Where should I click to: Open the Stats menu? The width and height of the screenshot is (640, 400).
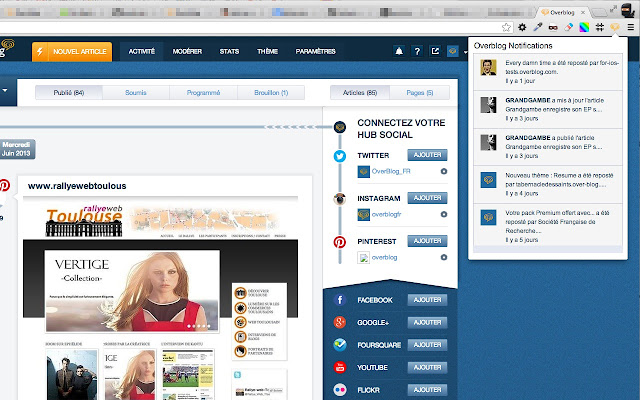[229, 51]
